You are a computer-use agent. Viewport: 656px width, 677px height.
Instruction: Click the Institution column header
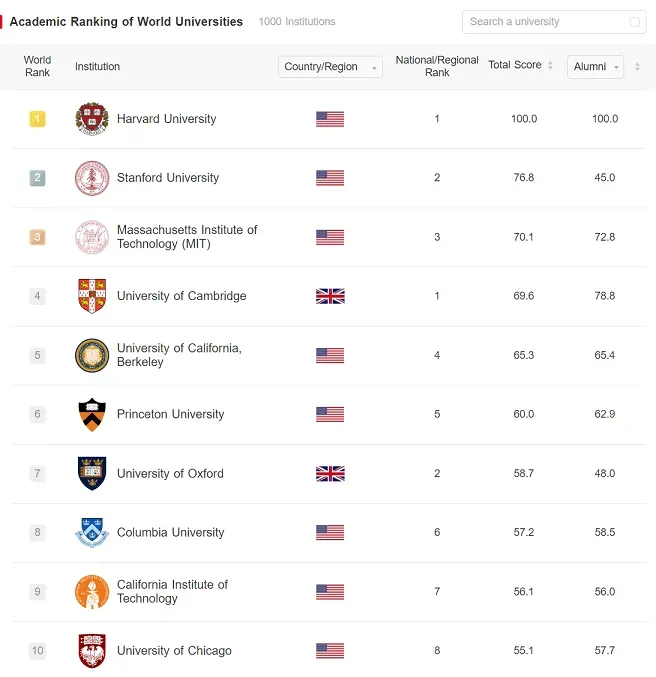(97, 66)
